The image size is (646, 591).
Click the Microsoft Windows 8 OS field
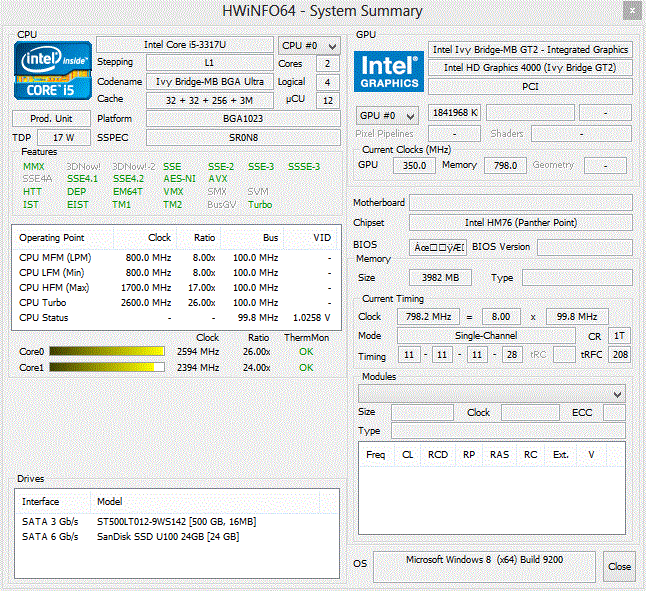(484, 567)
